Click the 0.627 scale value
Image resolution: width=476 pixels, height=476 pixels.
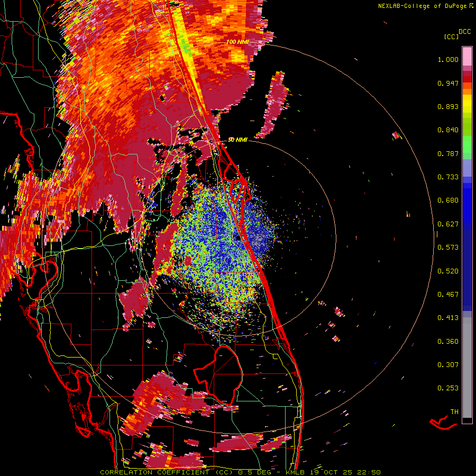pos(448,224)
